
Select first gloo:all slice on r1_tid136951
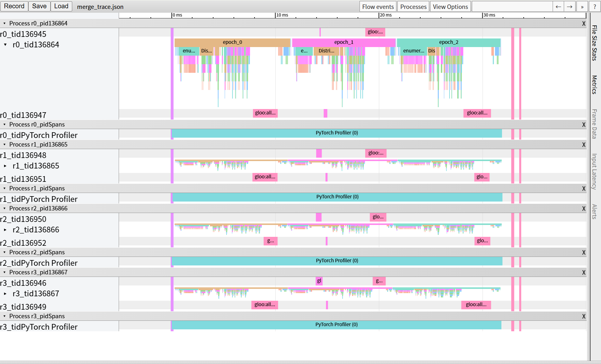pos(265,177)
